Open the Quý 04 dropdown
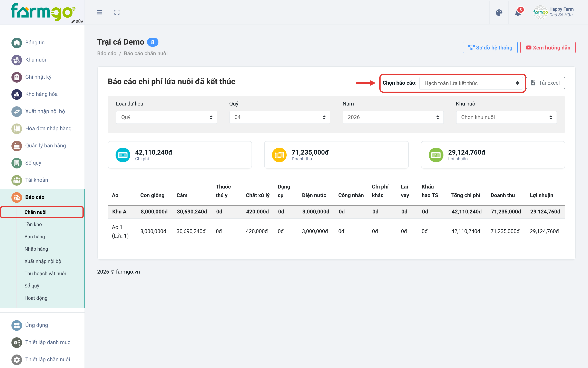This screenshot has width=588, height=368. 280,117
